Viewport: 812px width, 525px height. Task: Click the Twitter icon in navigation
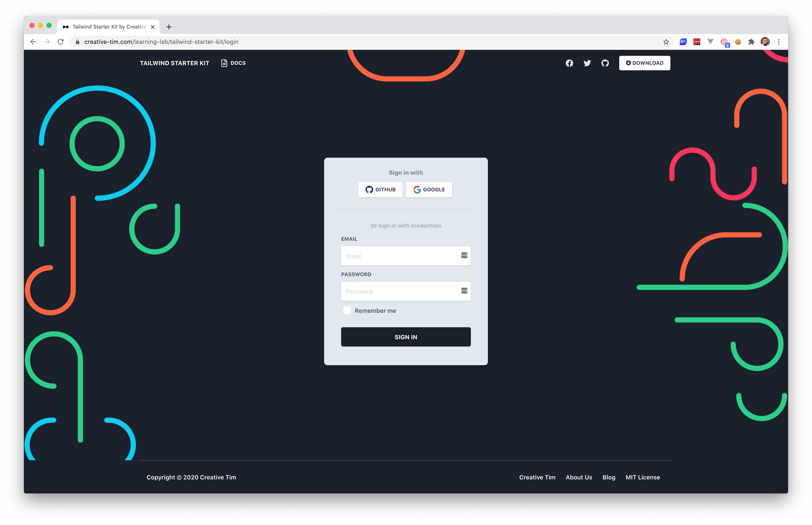587,63
